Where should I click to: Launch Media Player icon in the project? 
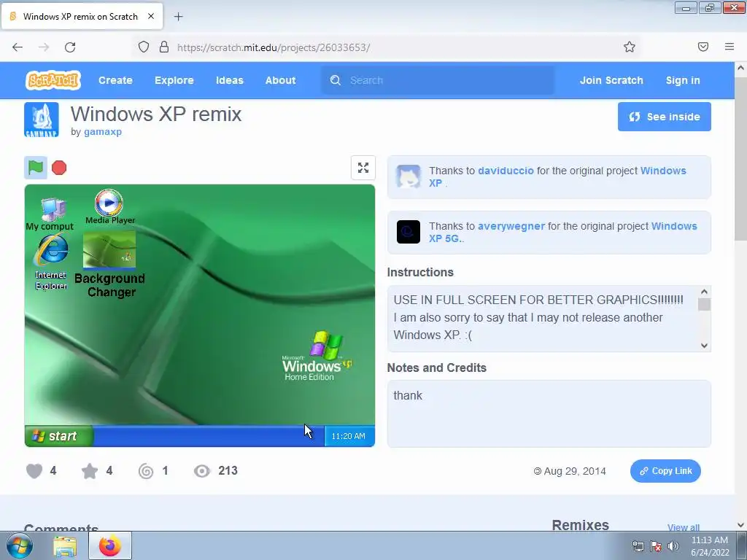[x=109, y=207]
